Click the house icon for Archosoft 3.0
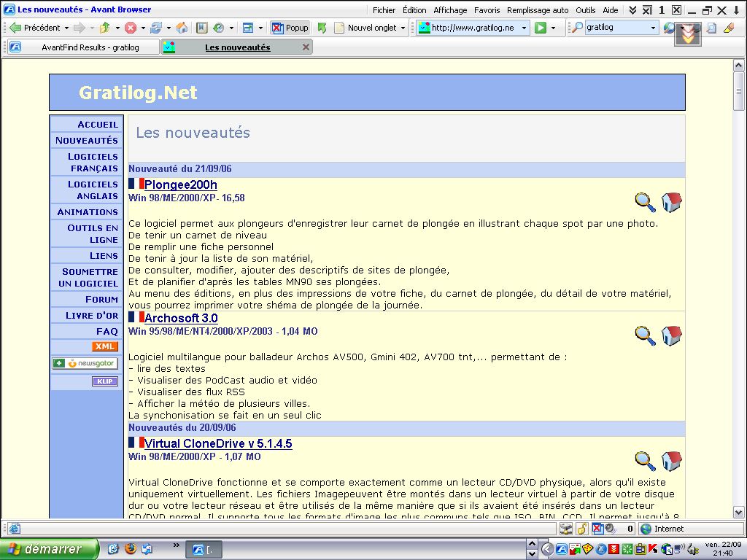747x560 pixels. (x=672, y=335)
